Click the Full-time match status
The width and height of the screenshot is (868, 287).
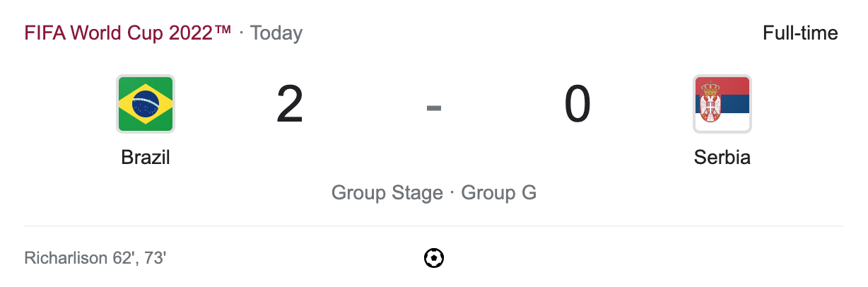(x=800, y=33)
